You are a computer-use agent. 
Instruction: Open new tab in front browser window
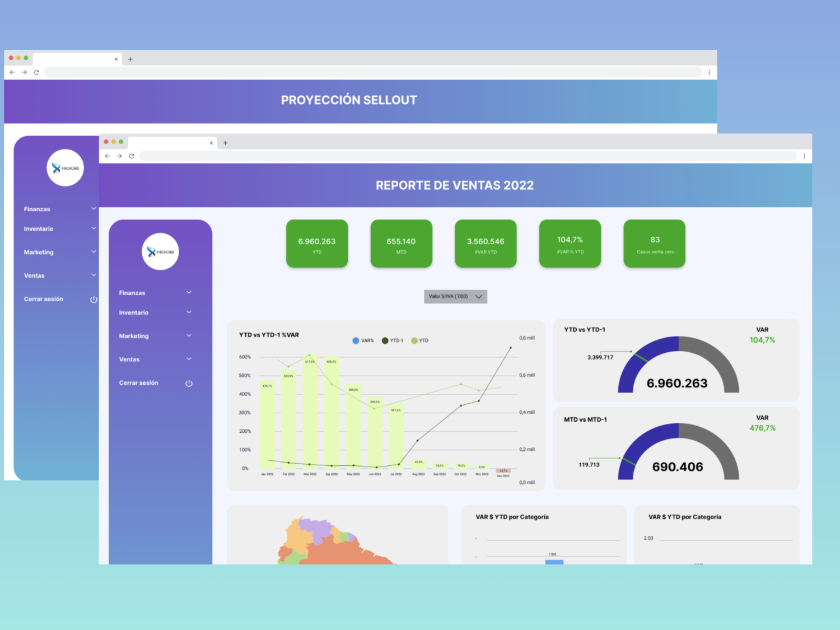[225, 143]
